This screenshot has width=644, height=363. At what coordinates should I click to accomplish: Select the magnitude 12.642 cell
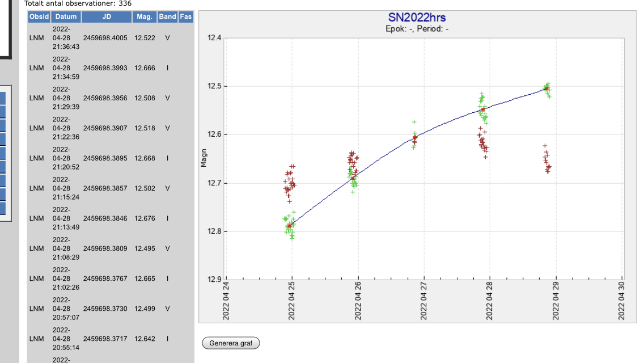(x=145, y=339)
